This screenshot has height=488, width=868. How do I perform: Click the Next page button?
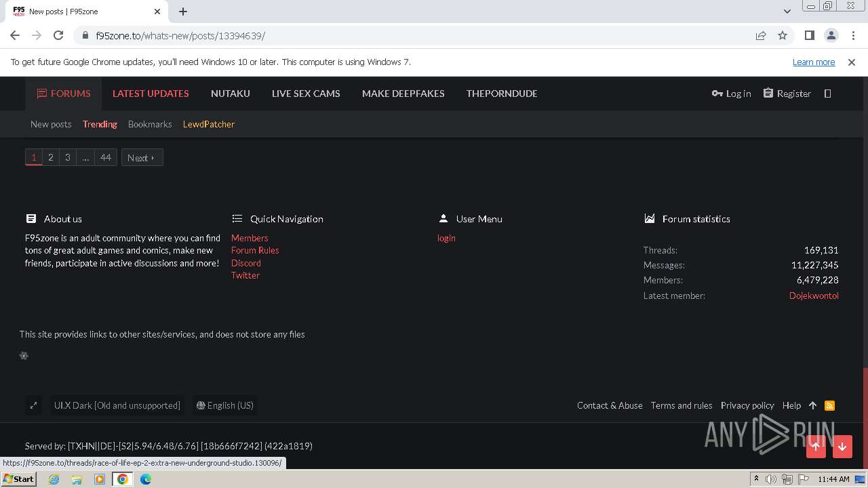(x=142, y=157)
